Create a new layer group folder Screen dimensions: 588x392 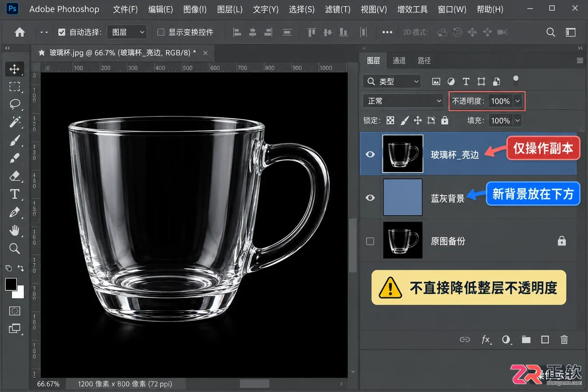[x=526, y=340]
